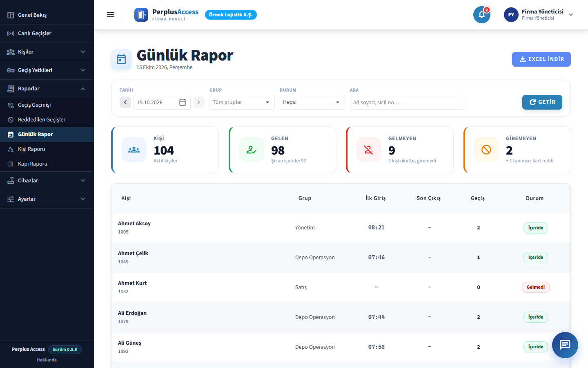Go to Geçiş Geçmişi report

[x=47, y=105]
